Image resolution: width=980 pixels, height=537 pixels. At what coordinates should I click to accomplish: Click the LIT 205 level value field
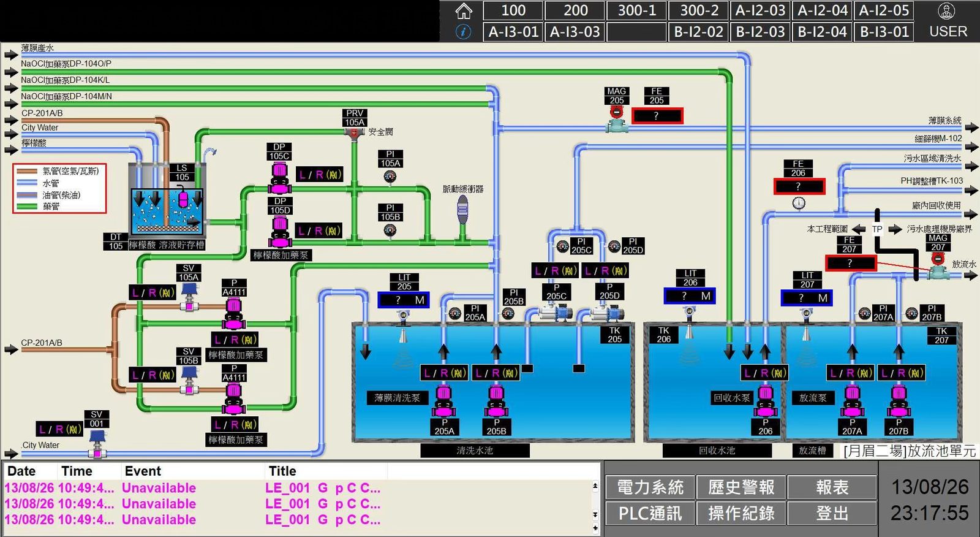tap(404, 300)
